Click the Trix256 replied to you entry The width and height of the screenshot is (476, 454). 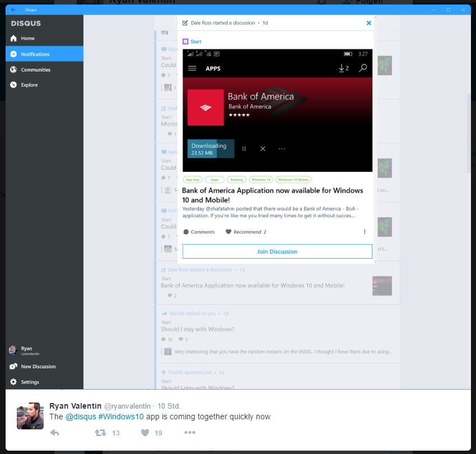(x=192, y=313)
